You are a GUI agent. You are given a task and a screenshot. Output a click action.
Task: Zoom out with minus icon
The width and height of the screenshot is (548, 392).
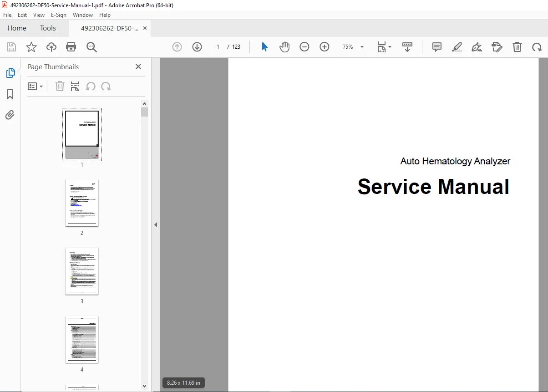point(304,47)
